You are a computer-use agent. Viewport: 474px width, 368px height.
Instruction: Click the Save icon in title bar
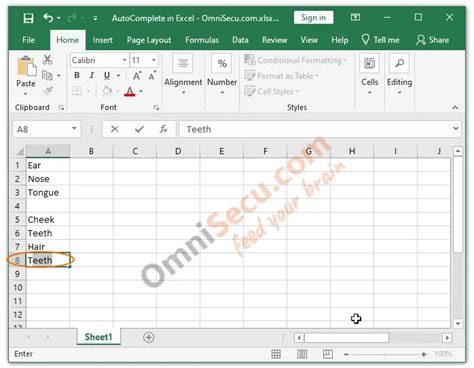point(29,18)
